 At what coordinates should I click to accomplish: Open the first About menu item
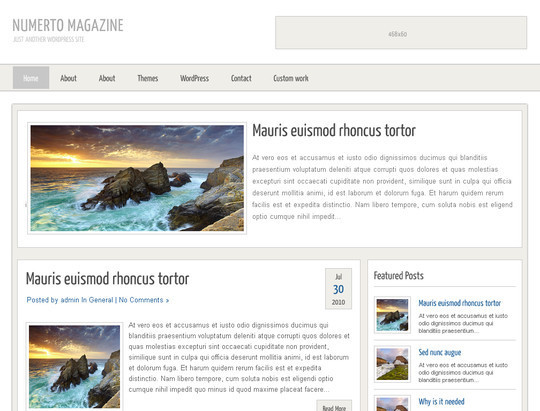[68, 78]
